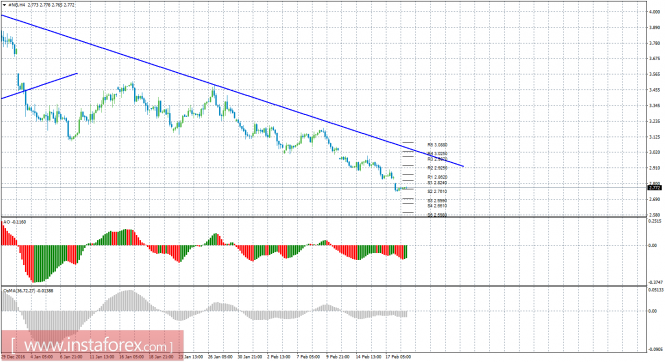Select the long descending blue trendline
This screenshot has width=665, height=362.
click(232, 91)
